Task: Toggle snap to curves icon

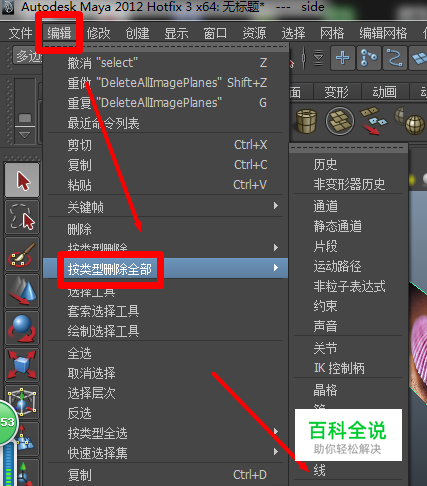Action: pyautogui.click(x=395, y=58)
